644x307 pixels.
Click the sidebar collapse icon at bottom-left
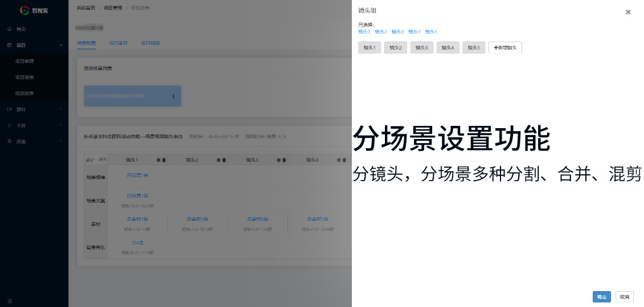tap(9, 300)
